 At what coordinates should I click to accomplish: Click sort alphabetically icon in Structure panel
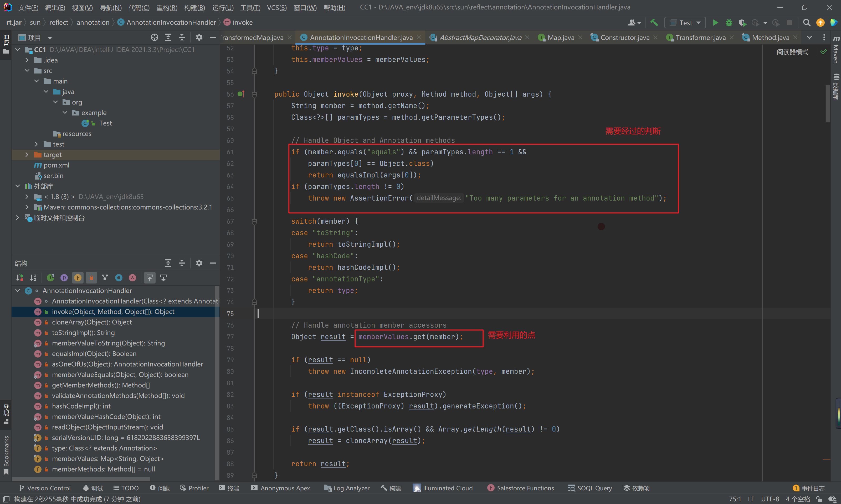coord(33,278)
